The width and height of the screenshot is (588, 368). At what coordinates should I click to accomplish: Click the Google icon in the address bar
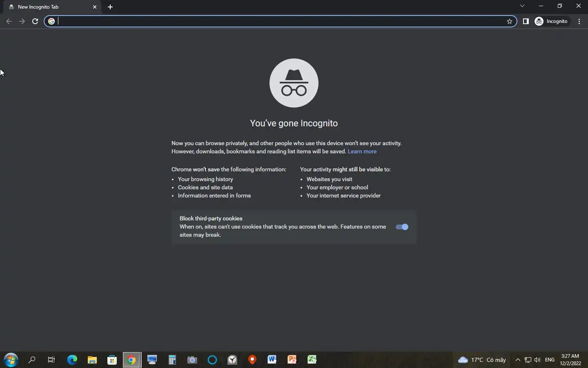51,21
